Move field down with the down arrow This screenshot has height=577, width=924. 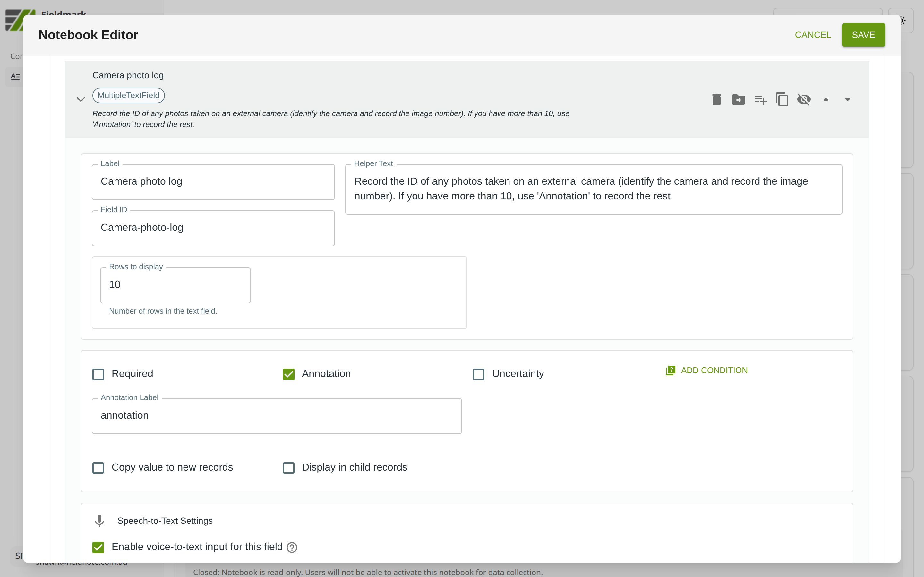click(847, 100)
